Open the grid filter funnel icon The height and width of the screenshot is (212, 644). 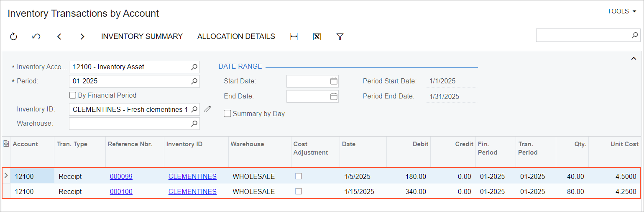coord(340,37)
